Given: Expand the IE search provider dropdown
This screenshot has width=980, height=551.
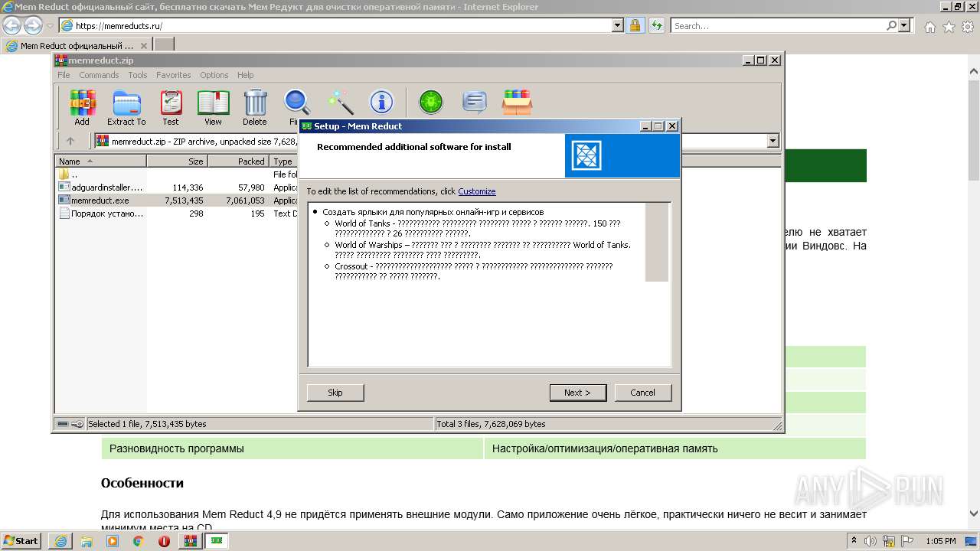Looking at the screenshot, I should click(x=905, y=26).
